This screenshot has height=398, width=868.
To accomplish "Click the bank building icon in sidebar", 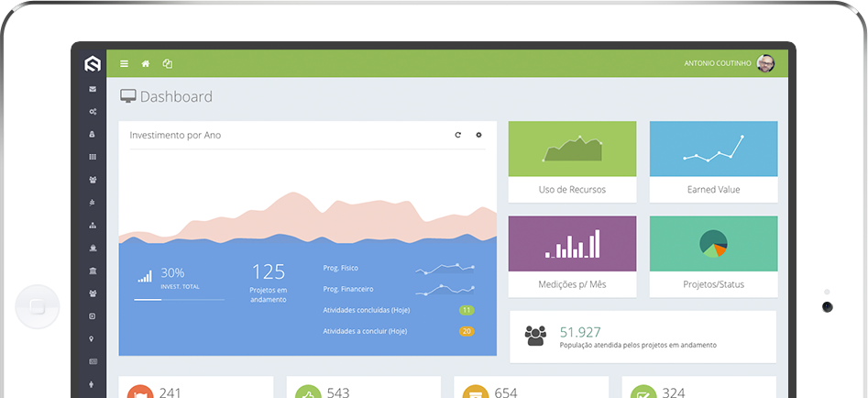I will point(93,271).
